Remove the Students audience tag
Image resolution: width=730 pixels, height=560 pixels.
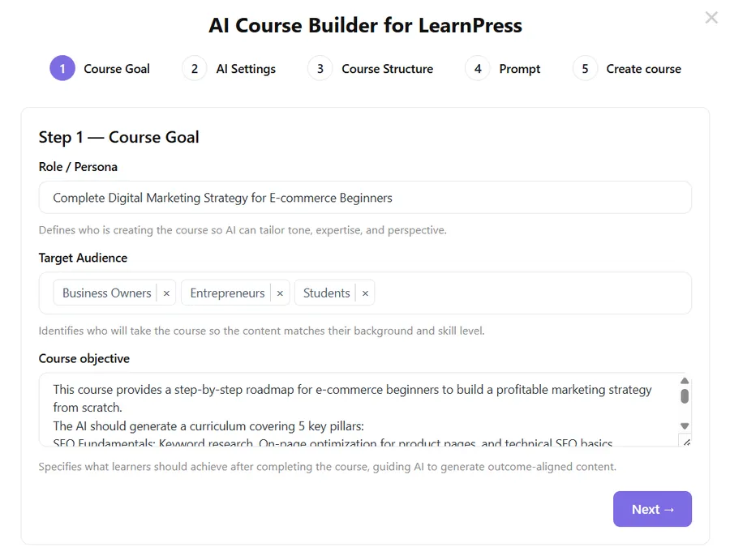365,293
